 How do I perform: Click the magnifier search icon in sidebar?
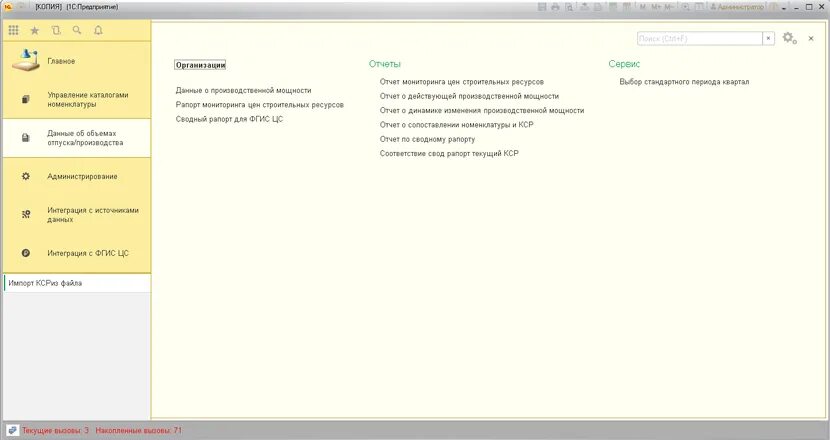(77, 31)
